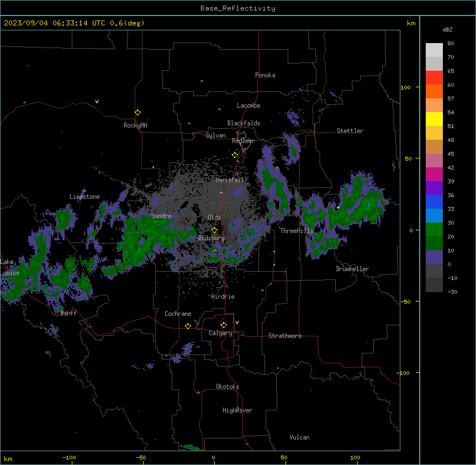Click the yellow diamond marker above RockyMH
This screenshot has height=465, width=476.
tap(137, 113)
